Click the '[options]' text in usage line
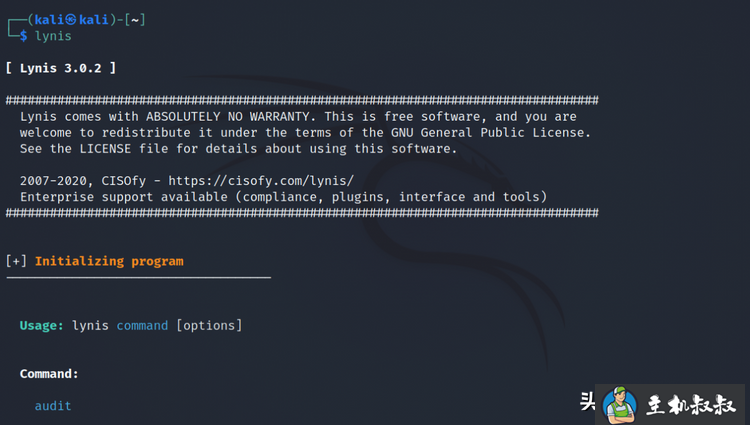The height and width of the screenshot is (425, 750). (210, 326)
